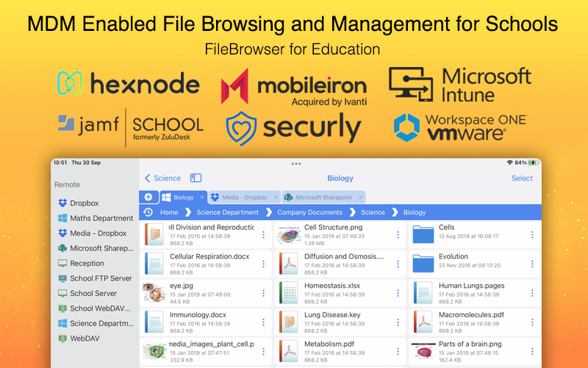The height and width of the screenshot is (368, 588).
Task: Open Microsoft Sharepoint sidebar entry
Action: point(96,248)
